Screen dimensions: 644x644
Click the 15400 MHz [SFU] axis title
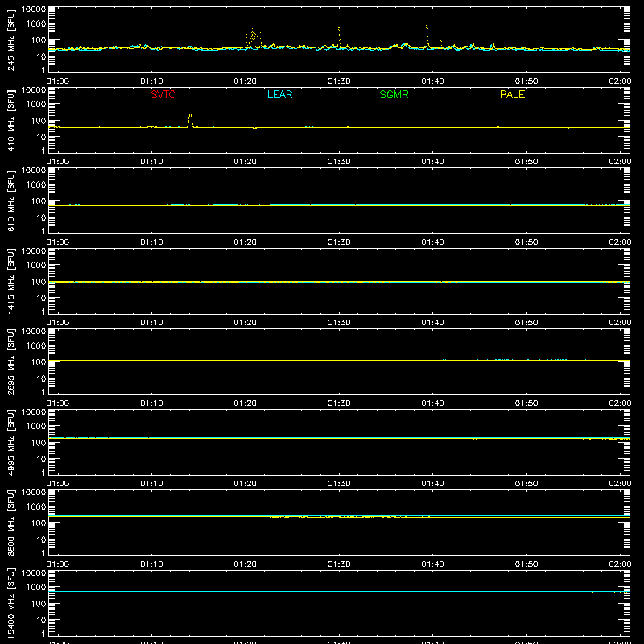(11, 603)
